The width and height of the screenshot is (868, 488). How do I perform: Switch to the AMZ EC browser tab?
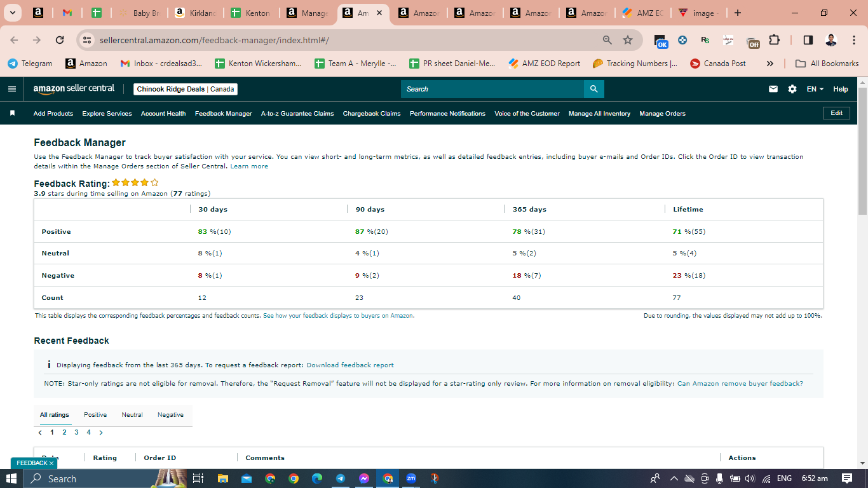click(x=642, y=13)
